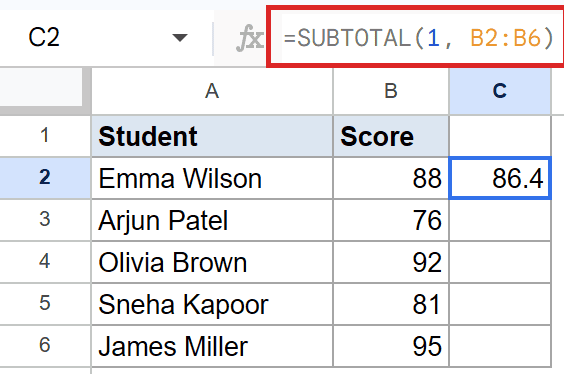This screenshot has width=564, height=374.
Task: Open the Name Box dropdown arrow
Action: click(179, 37)
